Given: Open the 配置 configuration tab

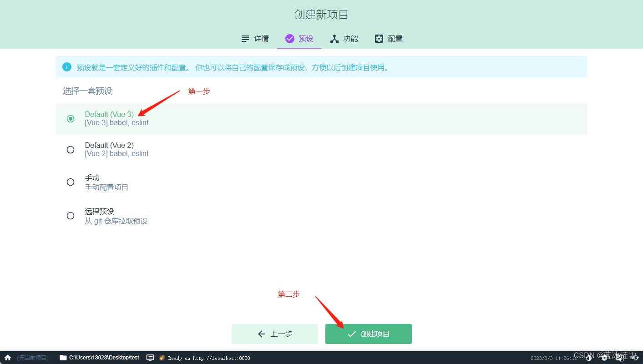Looking at the screenshot, I should coord(388,39).
